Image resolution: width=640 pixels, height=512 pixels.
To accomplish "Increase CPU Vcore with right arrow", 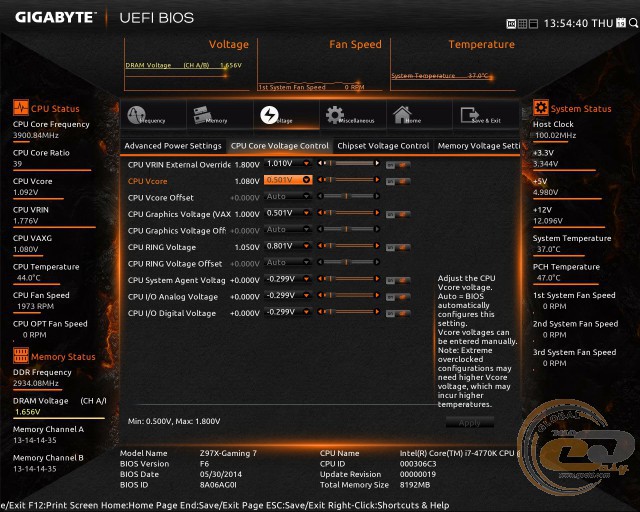I will pos(377,180).
